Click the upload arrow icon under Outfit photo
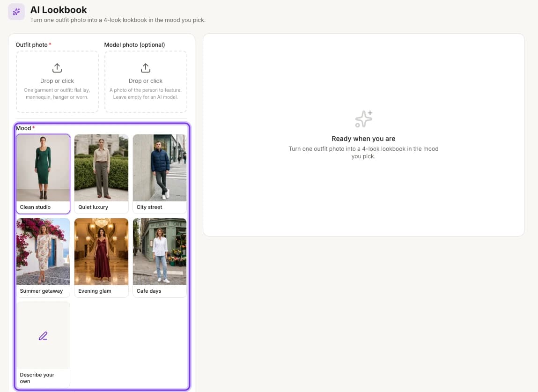The image size is (538, 392). [x=57, y=68]
